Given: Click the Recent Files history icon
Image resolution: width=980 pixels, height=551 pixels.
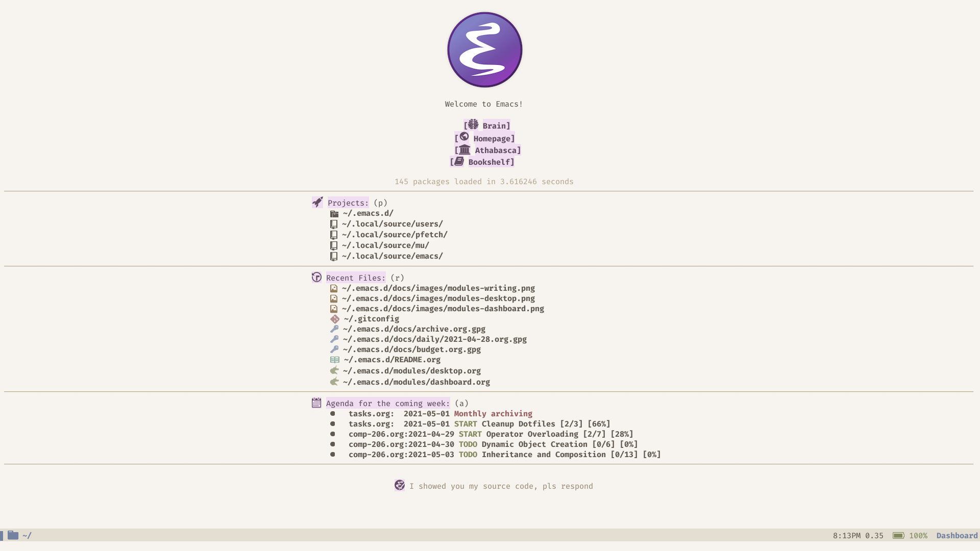Looking at the screenshot, I should tap(316, 277).
